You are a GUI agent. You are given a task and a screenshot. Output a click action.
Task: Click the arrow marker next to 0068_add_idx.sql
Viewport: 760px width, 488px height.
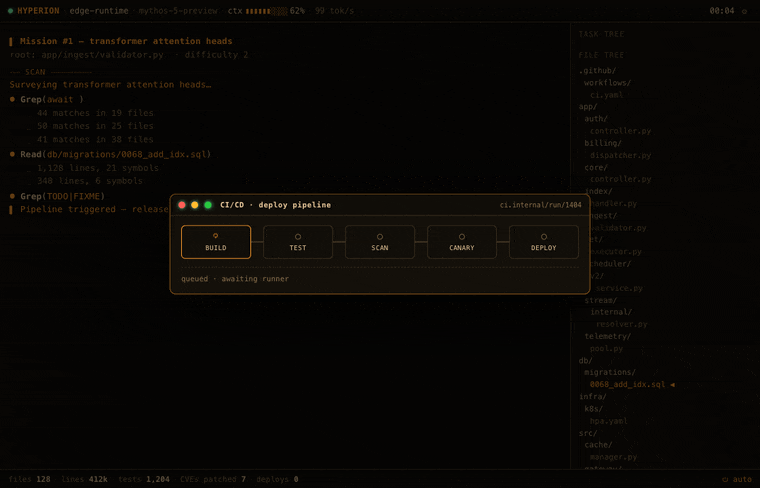coord(672,384)
